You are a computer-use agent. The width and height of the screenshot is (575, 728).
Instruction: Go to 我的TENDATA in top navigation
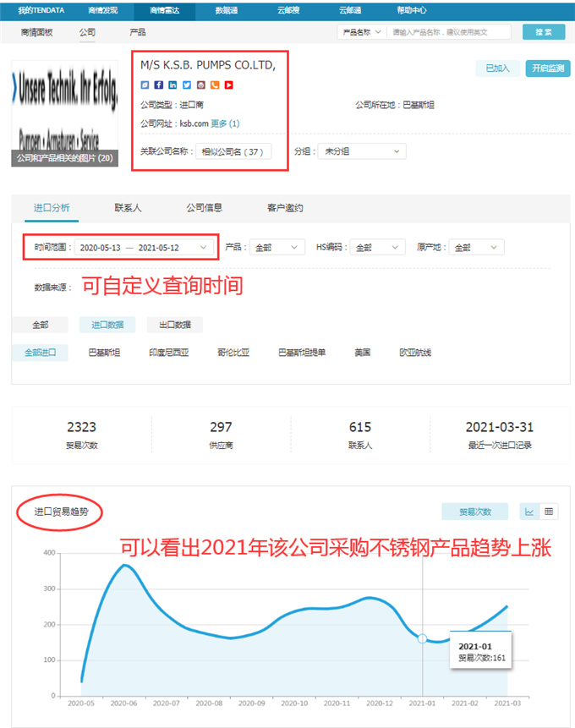(41, 10)
